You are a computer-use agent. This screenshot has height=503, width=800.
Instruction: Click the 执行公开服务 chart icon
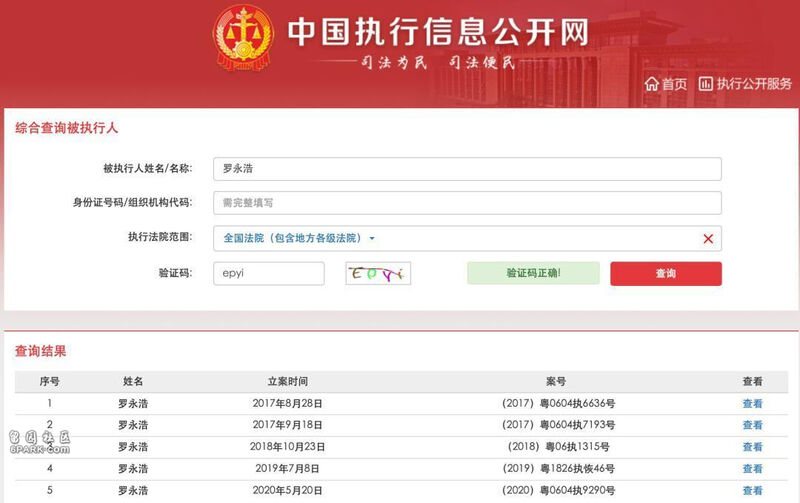coord(706,84)
